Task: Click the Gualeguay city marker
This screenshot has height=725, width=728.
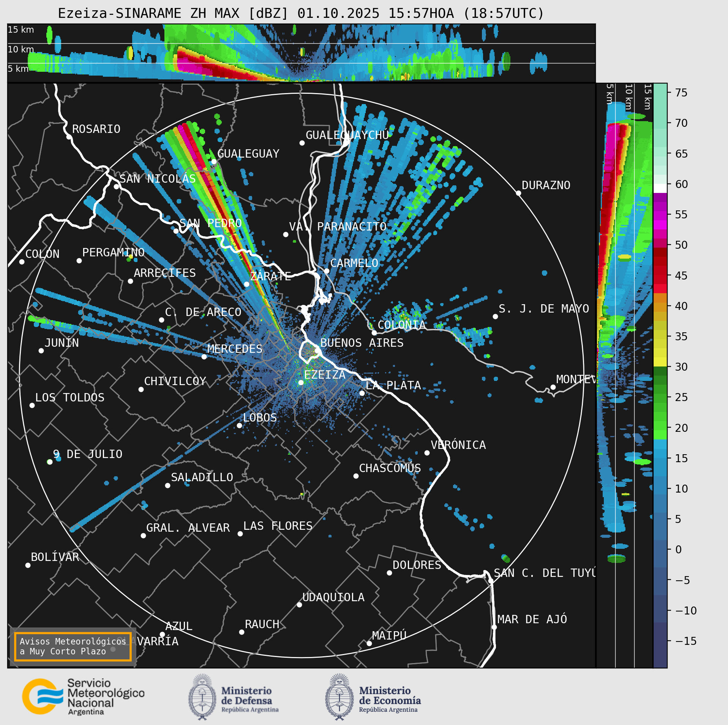Action: (214, 162)
